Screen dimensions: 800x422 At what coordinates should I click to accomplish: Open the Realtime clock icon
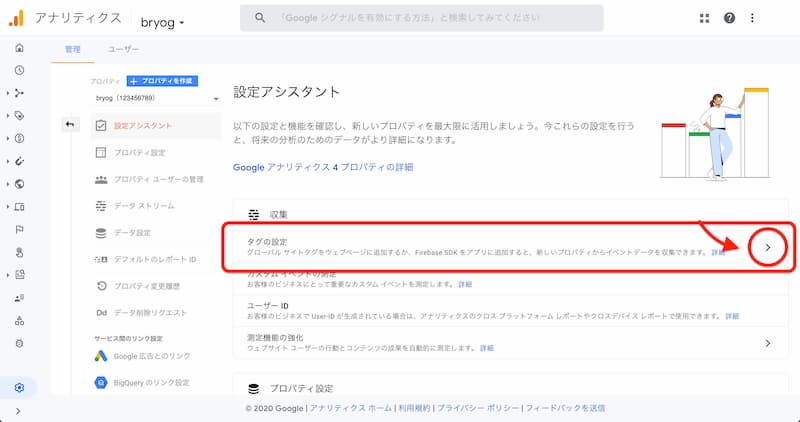(19, 70)
